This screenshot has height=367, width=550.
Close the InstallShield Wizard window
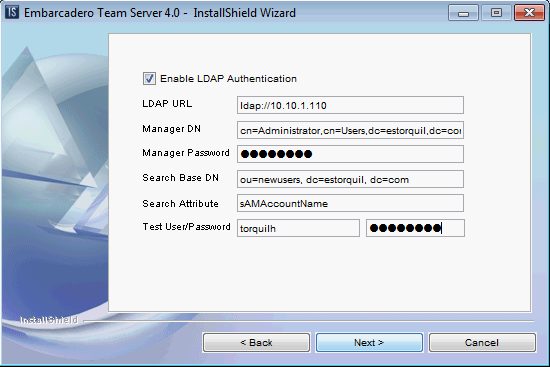(529, 13)
